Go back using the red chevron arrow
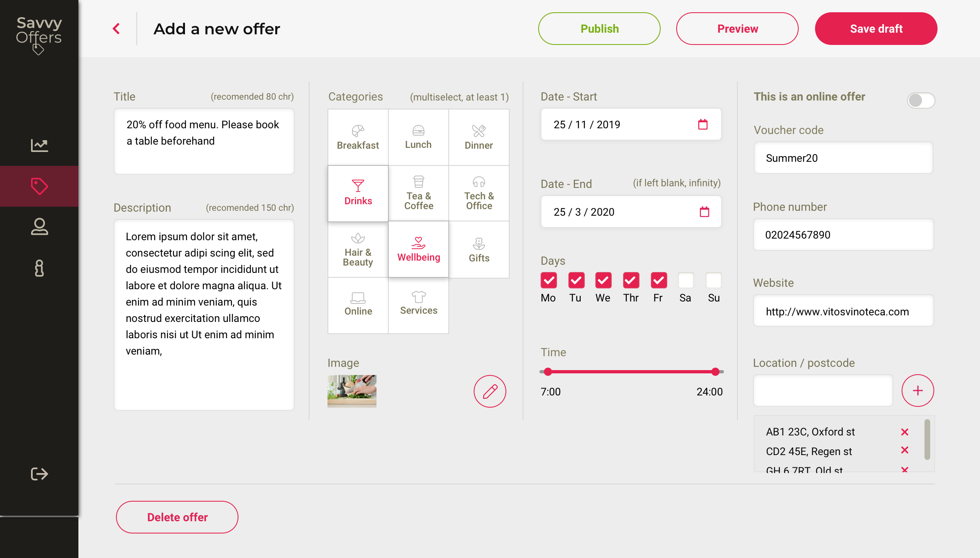The width and height of the screenshot is (980, 558). pyautogui.click(x=116, y=29)
